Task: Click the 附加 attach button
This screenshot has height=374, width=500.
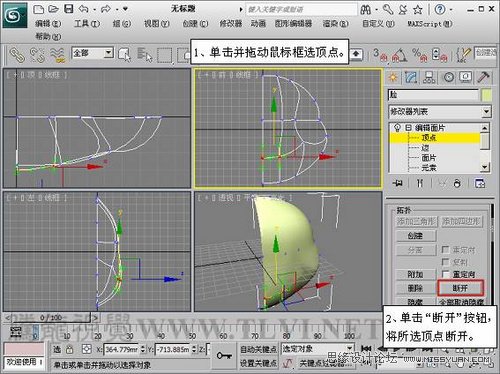Action: point(416,275)
